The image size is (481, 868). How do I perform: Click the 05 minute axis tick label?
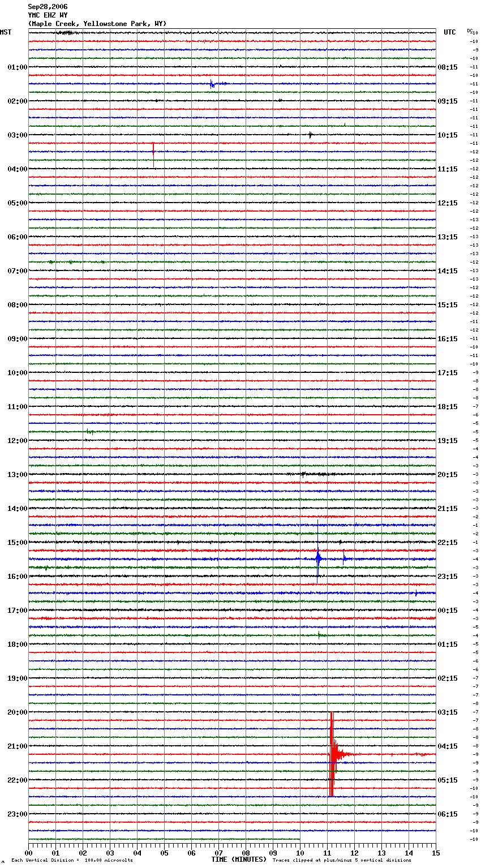click(x=164, y=853)
